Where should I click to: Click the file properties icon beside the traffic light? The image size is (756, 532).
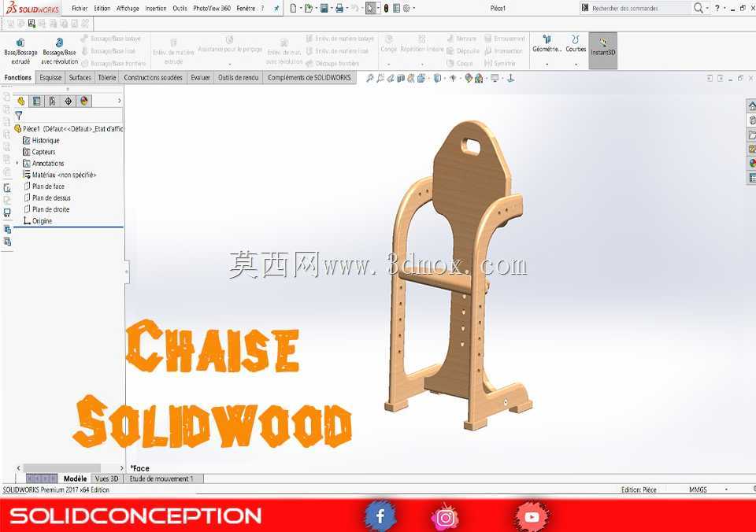[396, 8]
